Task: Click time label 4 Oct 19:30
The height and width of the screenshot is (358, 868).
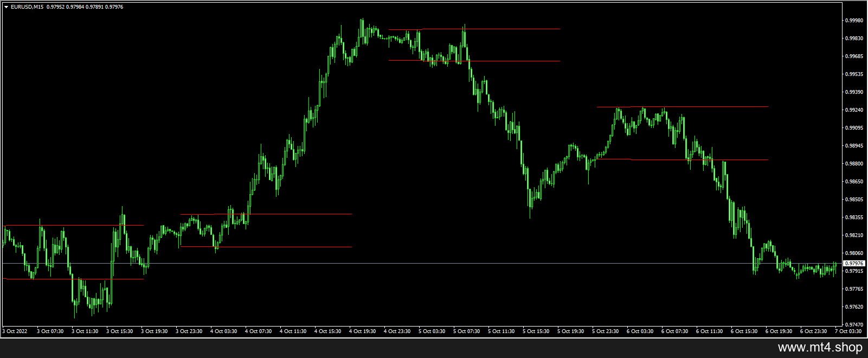Action: pyautogui.click(x=363, y=331)
